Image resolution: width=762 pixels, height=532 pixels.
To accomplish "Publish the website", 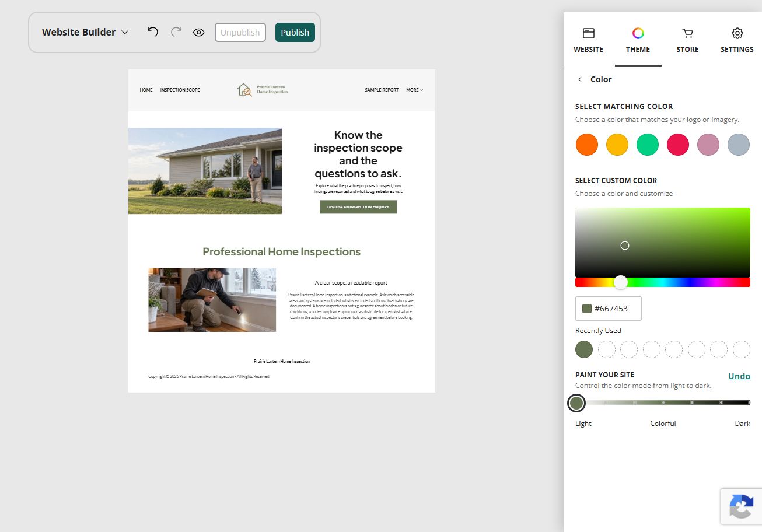I will tap(295, 33).
